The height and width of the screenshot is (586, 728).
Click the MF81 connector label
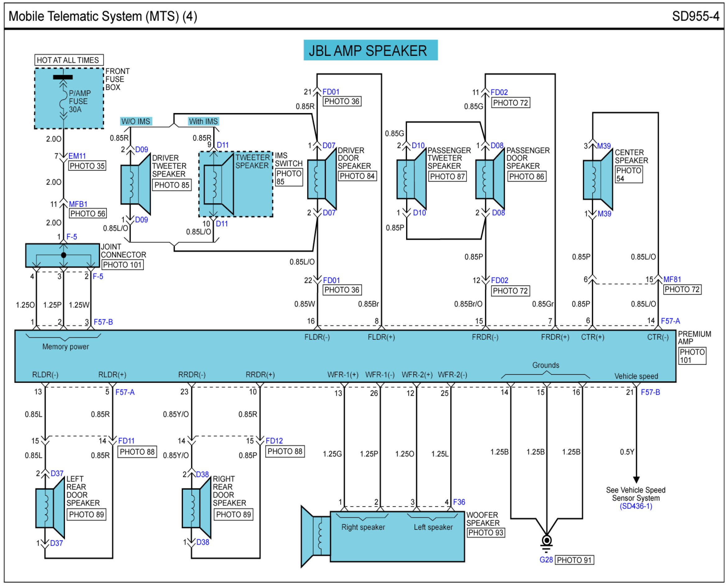click(x=672, y=279)
